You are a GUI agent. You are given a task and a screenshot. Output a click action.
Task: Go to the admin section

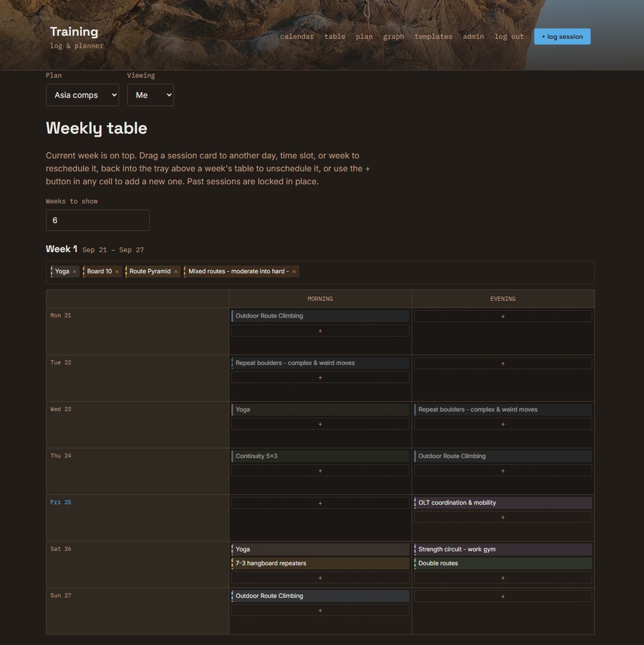473,37
